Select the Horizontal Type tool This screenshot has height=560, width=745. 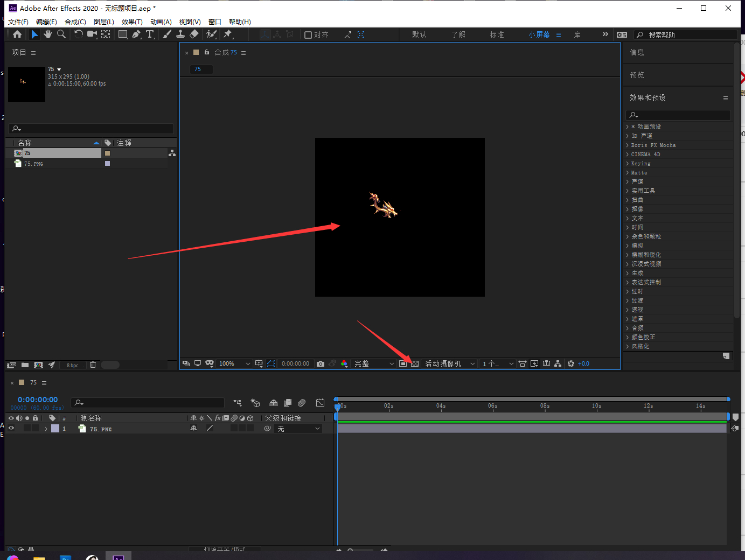click(x=150, y=34)
